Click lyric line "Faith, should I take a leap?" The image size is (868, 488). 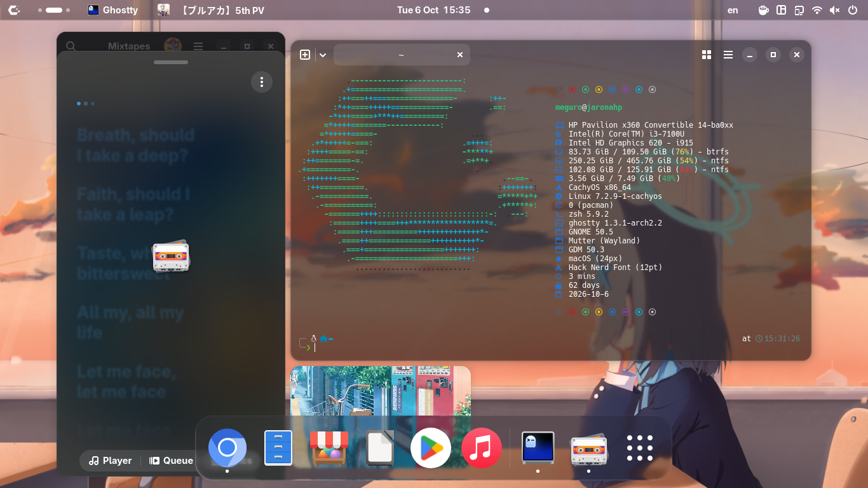[x=133, y=204]
